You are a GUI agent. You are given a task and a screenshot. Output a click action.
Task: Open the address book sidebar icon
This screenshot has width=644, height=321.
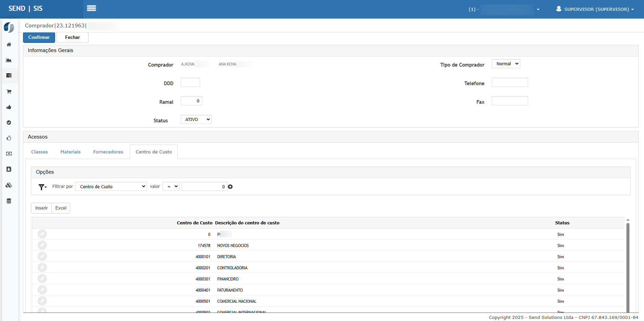pyautogui.click(x=9, y=169)
